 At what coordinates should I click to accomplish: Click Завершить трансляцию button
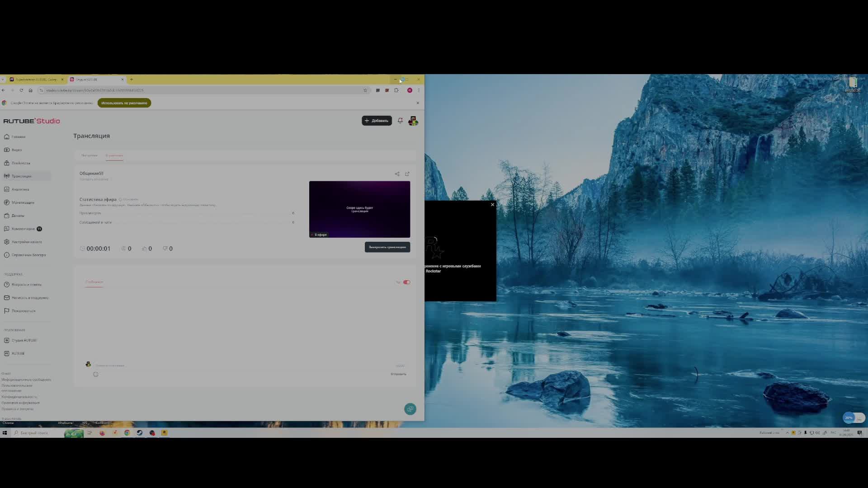point(387,247)
